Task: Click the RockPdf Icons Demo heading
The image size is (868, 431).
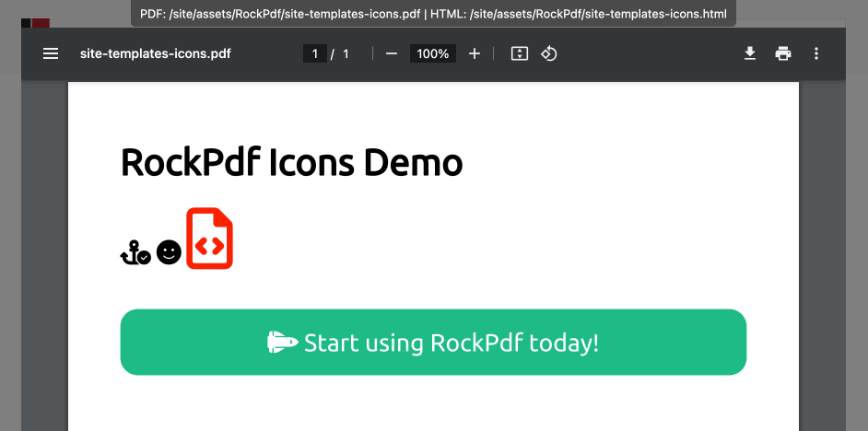Action: click(292, 163)
